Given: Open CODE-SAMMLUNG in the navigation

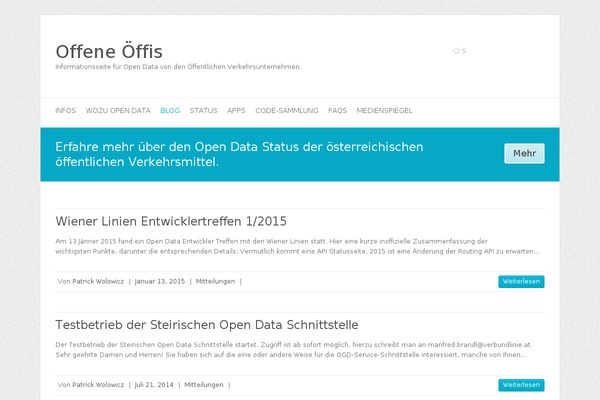Looking at the screenshot, I should [x=287, y=111].
